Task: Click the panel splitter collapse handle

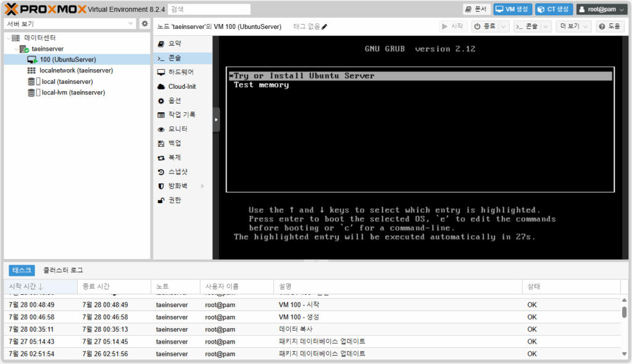Action: [x=316, y=261]
